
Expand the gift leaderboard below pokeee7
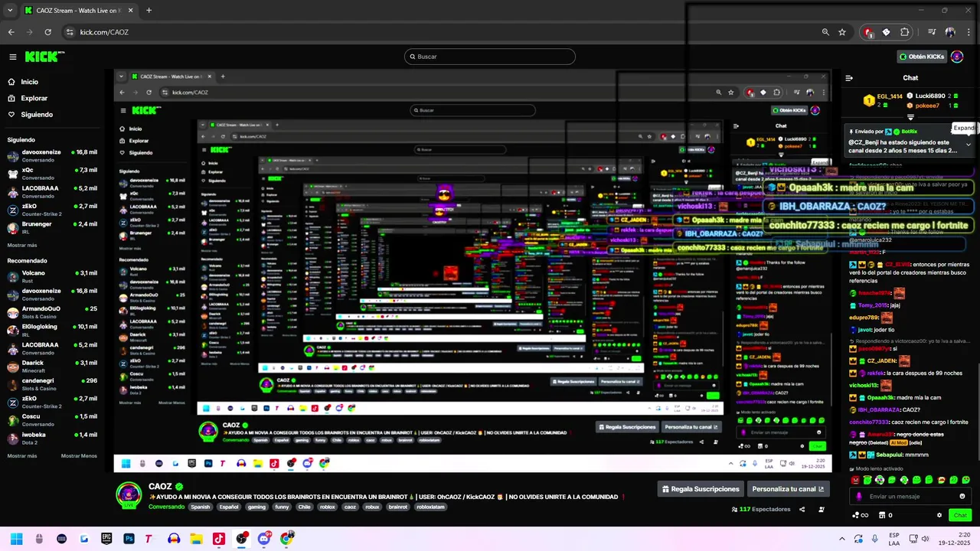click(910, 117)
